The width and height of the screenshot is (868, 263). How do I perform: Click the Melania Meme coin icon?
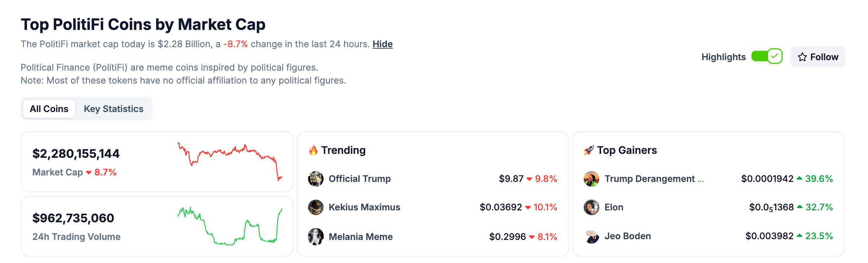point(316,236)
